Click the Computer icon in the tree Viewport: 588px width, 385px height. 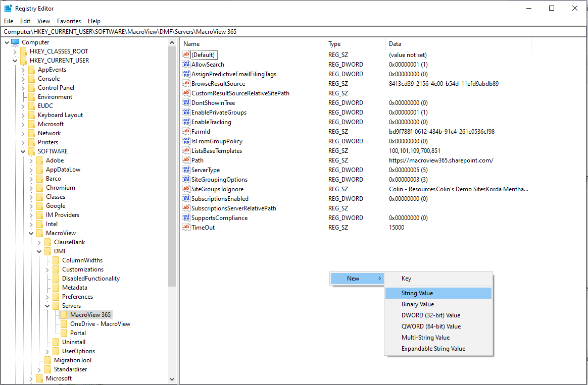tap(15, 42)
